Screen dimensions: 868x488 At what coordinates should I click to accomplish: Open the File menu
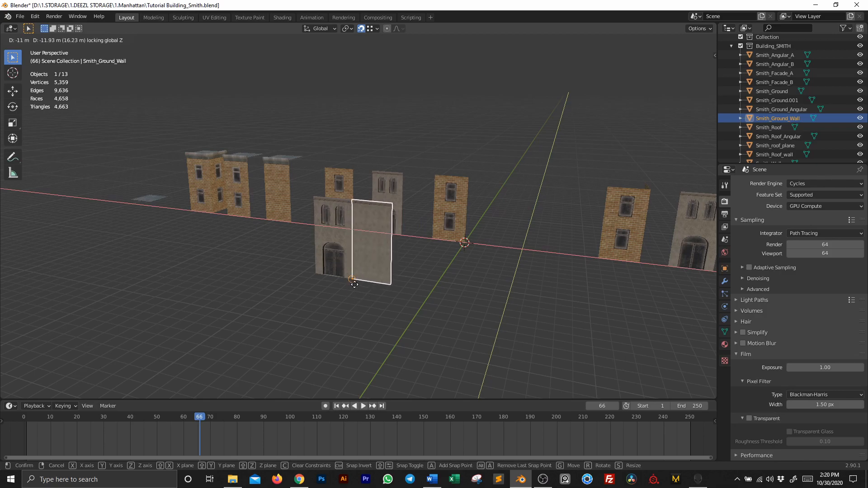20,16
